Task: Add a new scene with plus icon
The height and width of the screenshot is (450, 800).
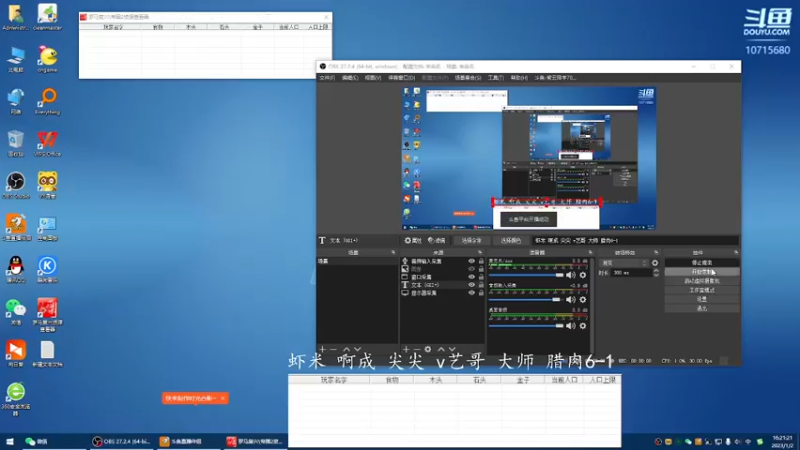Action: (x=322, y=349)
